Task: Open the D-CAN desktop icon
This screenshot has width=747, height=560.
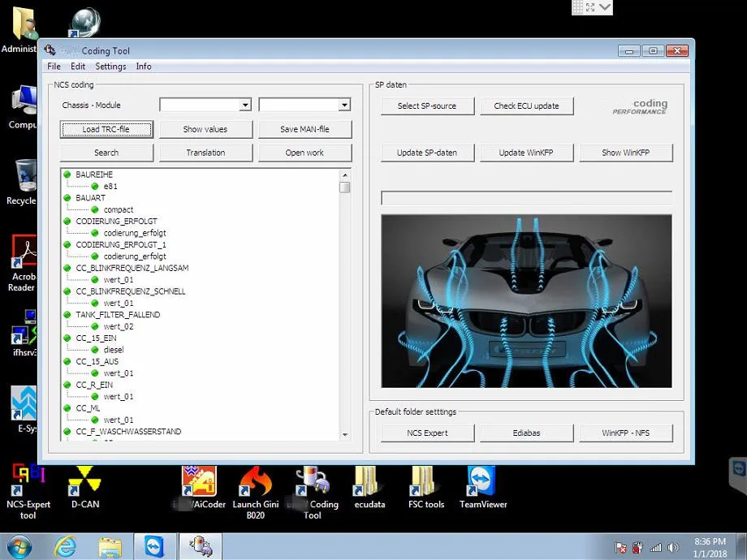Action: (x=84, y=487)
